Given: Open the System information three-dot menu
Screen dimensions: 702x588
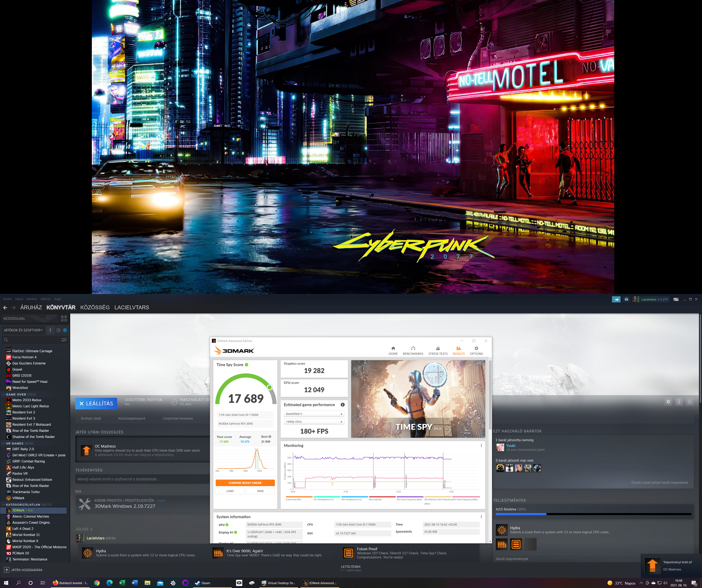Looking at the screenshot, I should 481,517.
